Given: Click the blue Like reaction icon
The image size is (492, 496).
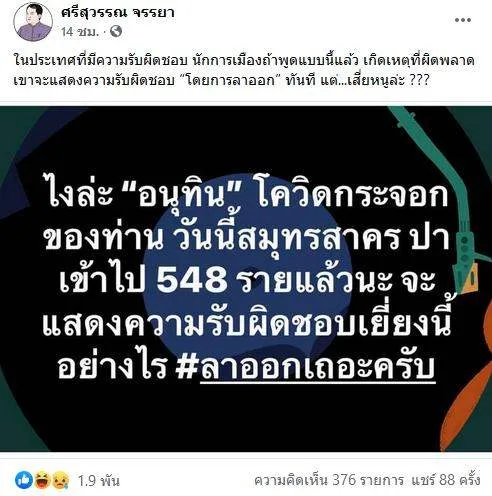Looking at the screenshot, I should pyautogui.click(x=24, y=480).
